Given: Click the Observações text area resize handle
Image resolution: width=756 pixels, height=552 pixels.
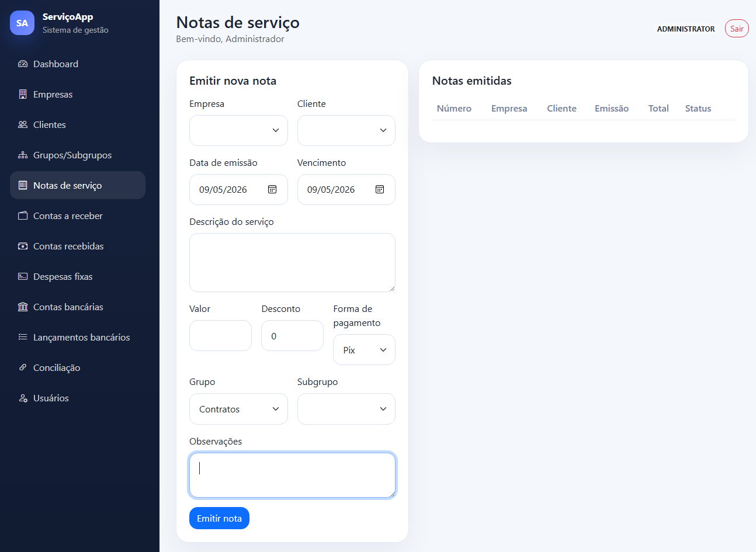Looking at the screenshot, I should click(392, 495).
